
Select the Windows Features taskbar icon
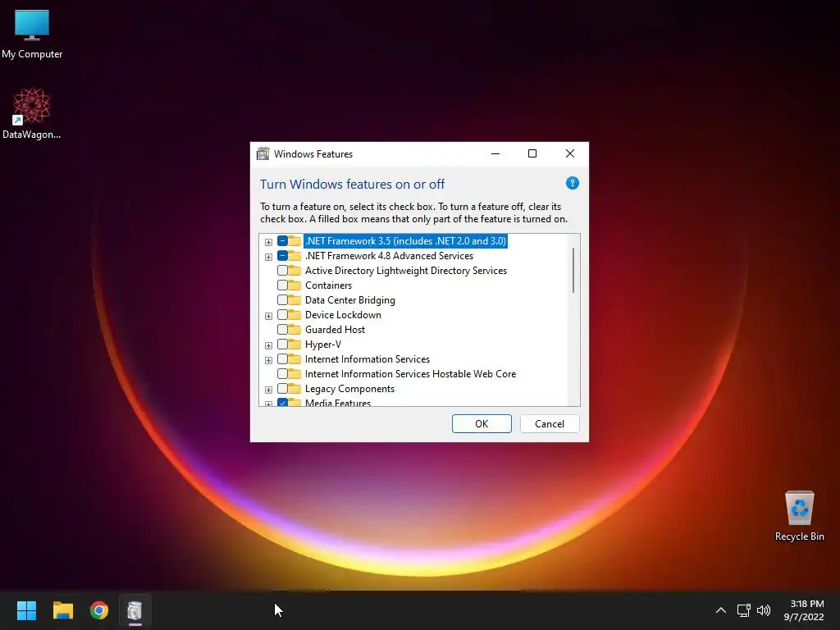(135, 610)
